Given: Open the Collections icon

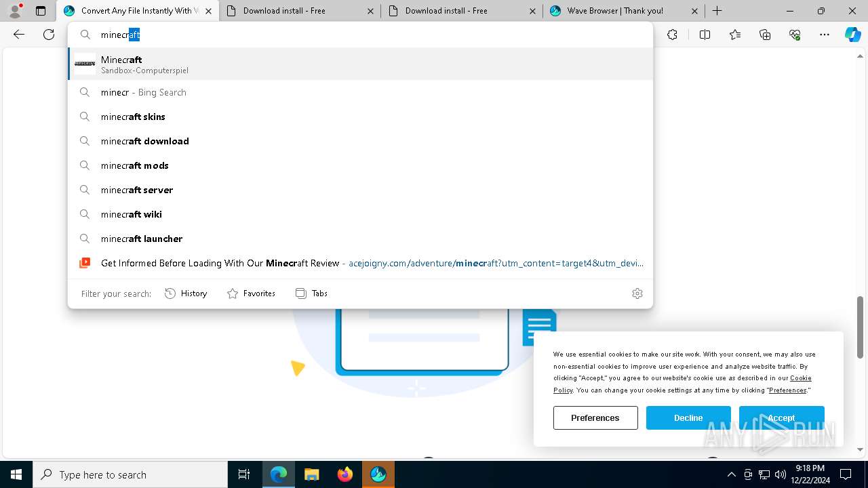Looking at the screenshot, I should coord(765,35).
